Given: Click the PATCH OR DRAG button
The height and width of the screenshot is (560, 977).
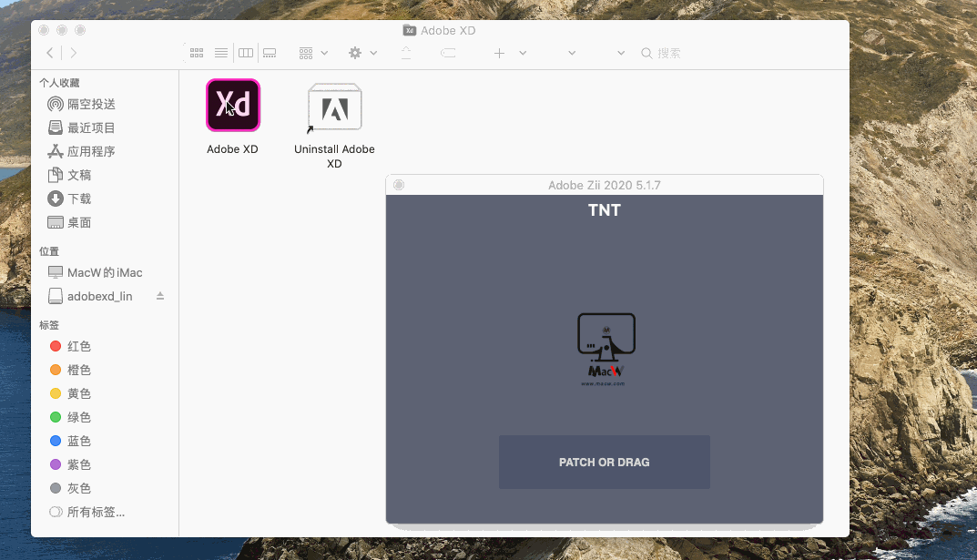Looking at the screenshot, I should (x=605, y=462).
